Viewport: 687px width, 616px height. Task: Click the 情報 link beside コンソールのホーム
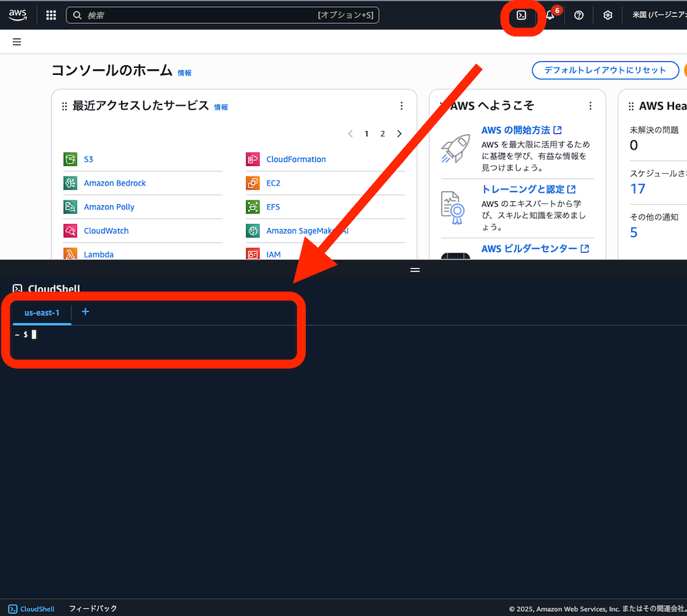coord(184,73)
